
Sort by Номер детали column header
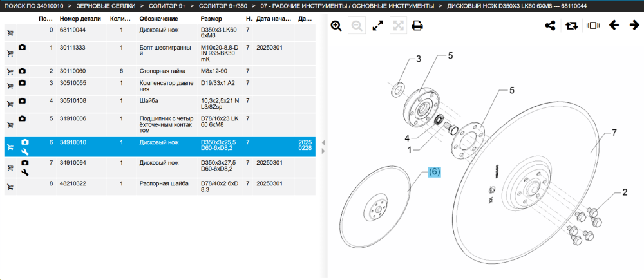point(78,19)
